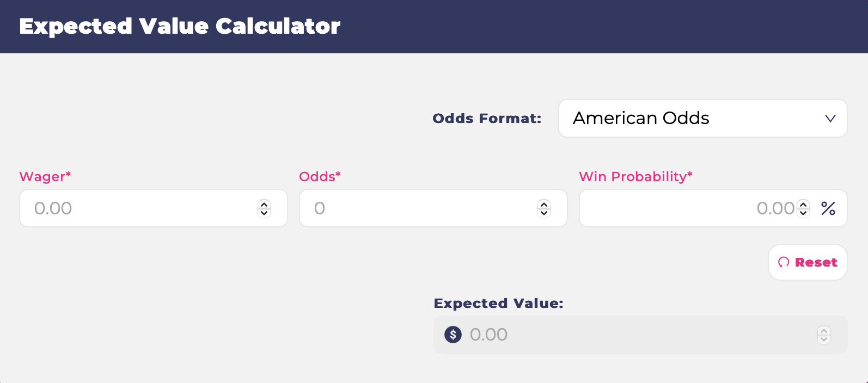Increment the Odds value using its stepper
This screenshot has width=868, height=383.
coord(543,205)
